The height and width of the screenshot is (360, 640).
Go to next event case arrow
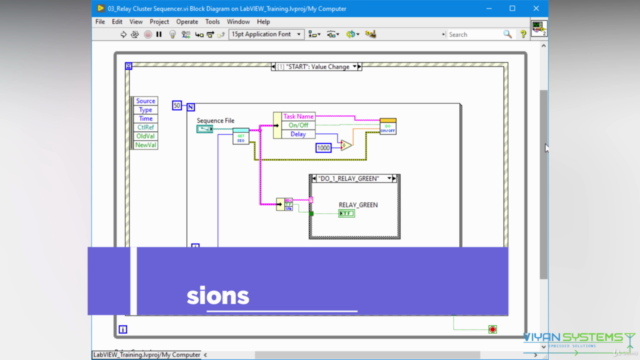point(360,67)
